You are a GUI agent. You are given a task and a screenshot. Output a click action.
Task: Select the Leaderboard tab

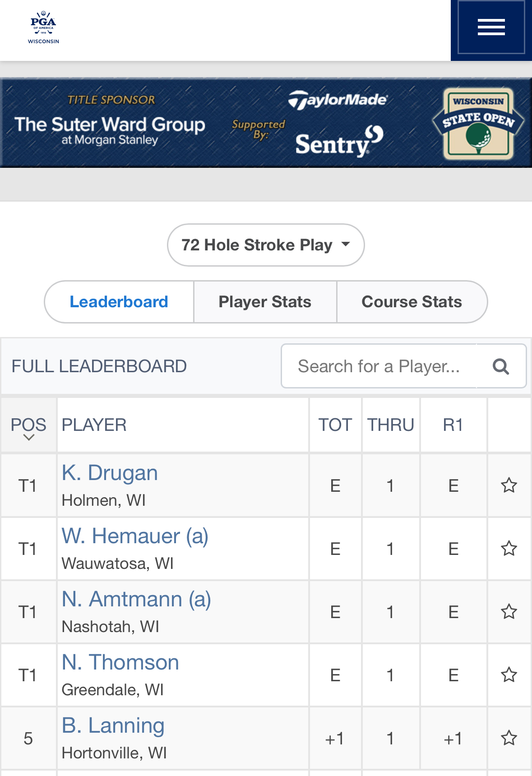[119, 302]
